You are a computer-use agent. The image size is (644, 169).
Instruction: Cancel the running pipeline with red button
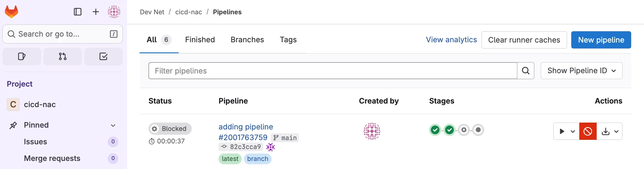point(588,131)
